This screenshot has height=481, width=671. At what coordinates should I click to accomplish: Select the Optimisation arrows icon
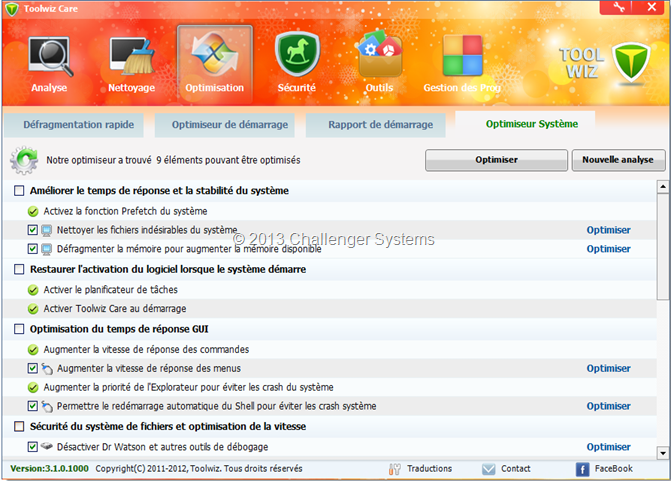tap(214, 54)
